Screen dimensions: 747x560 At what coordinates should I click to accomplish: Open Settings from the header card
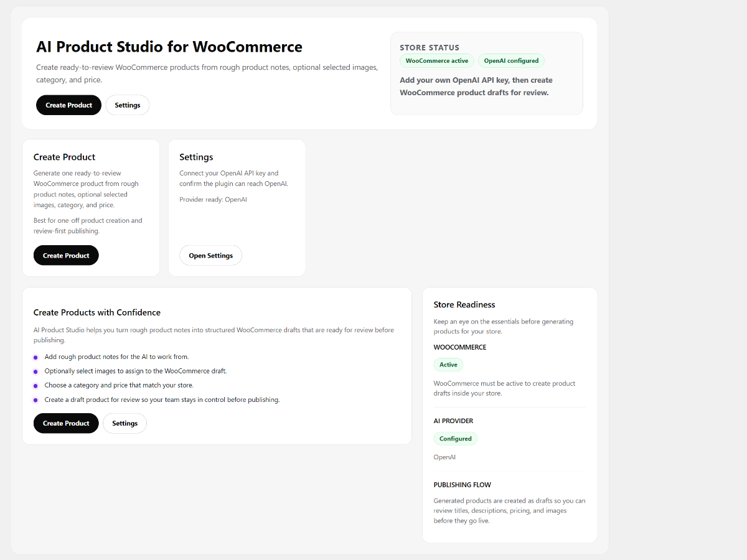tap(128, 105)
